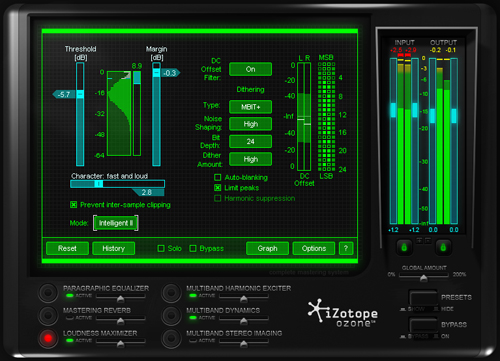Select the Multiband Dynamics round module button
The height and width of the screenshot is (361, 500).
coord(171,315)
